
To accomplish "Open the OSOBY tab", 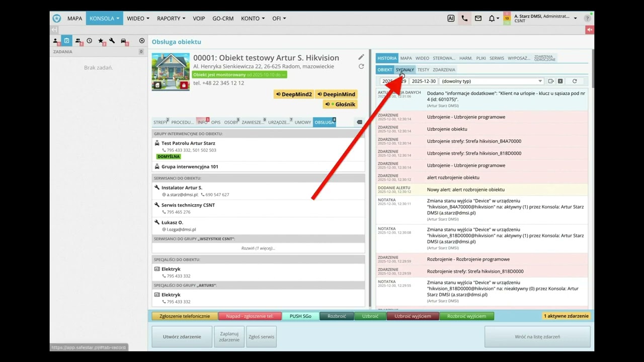I will coord(231,122).
